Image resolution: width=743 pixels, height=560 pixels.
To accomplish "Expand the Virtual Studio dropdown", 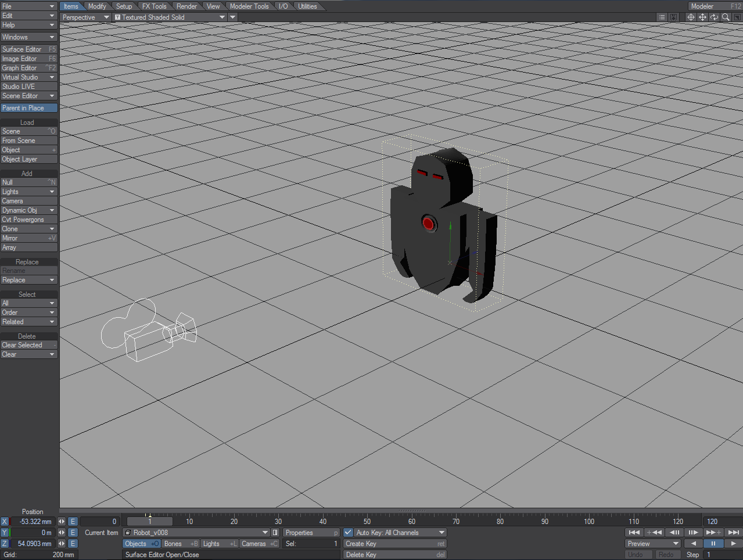I will 29,77.
